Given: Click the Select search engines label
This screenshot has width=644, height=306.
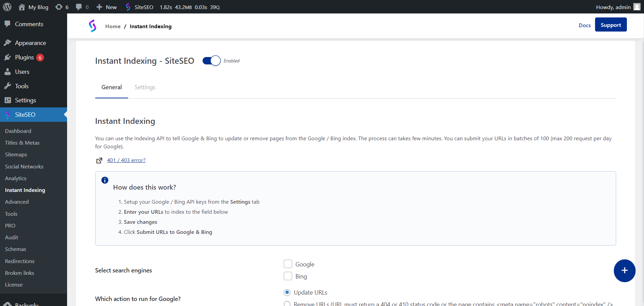Looking at the screenshot, I should click(x=123, y=270).
